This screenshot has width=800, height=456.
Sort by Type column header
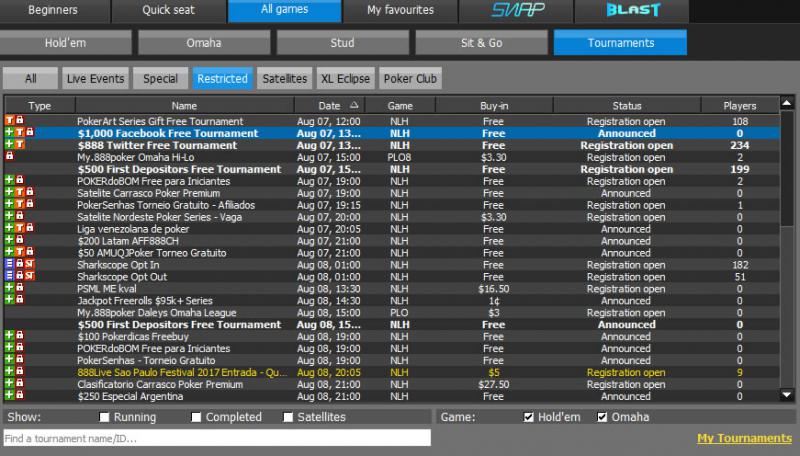coord(40,106)
